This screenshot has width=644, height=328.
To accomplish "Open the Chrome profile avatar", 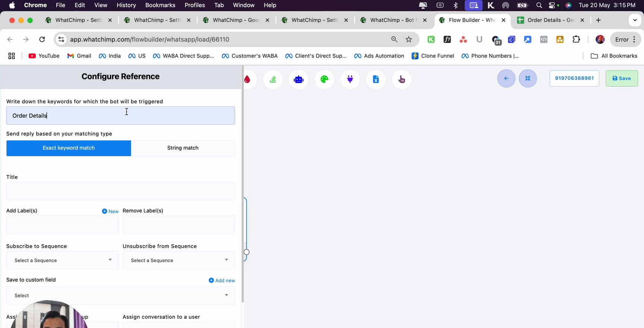I will 600,40.
